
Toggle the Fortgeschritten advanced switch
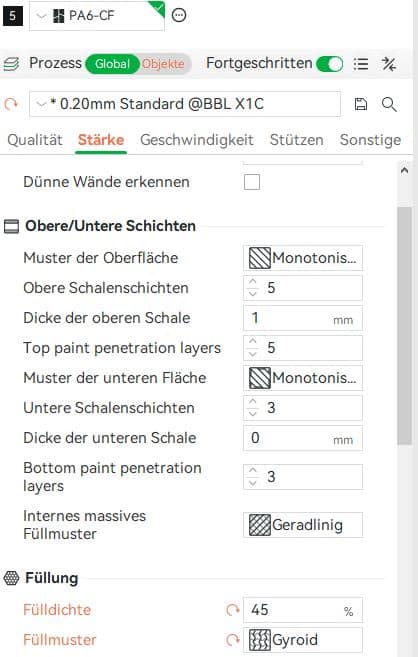point(330,64)
